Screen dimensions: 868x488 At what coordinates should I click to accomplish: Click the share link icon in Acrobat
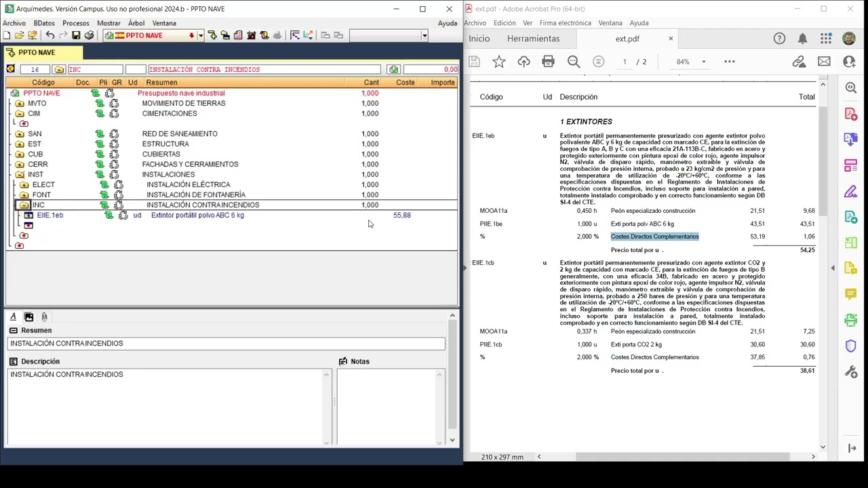pyautogui.click(x=799, y=62)
